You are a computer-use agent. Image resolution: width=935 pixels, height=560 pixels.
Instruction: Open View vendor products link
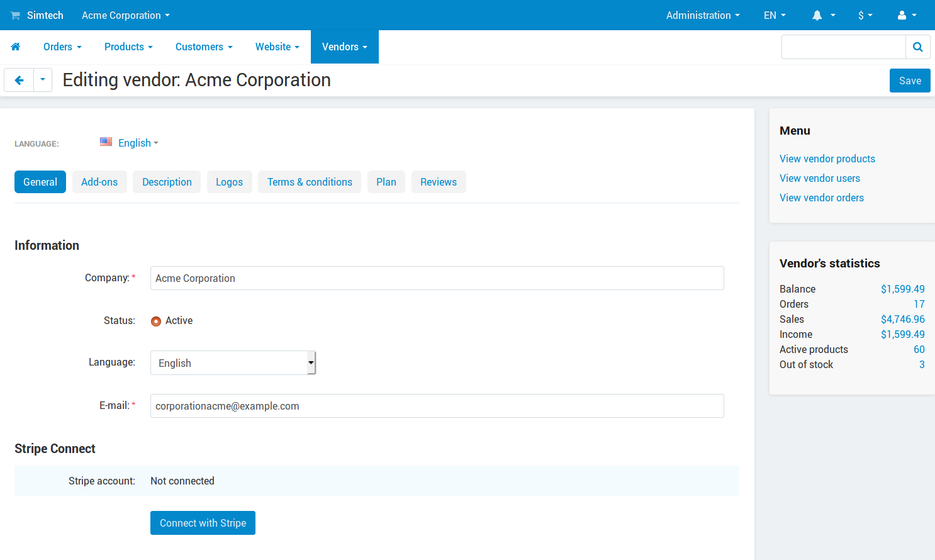[x=827, y=159]
